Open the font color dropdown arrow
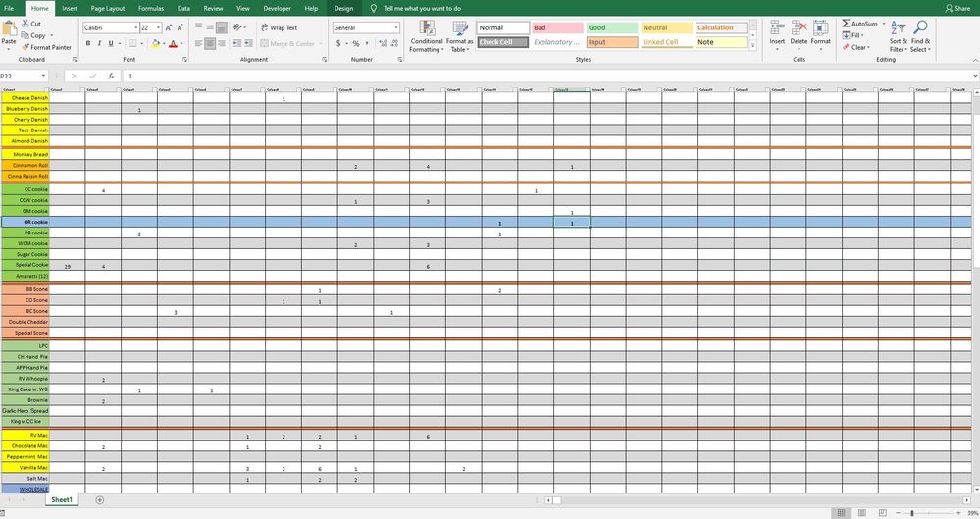Screen dimensions: 980x519 pyautogui.click(x=181, y=44)
